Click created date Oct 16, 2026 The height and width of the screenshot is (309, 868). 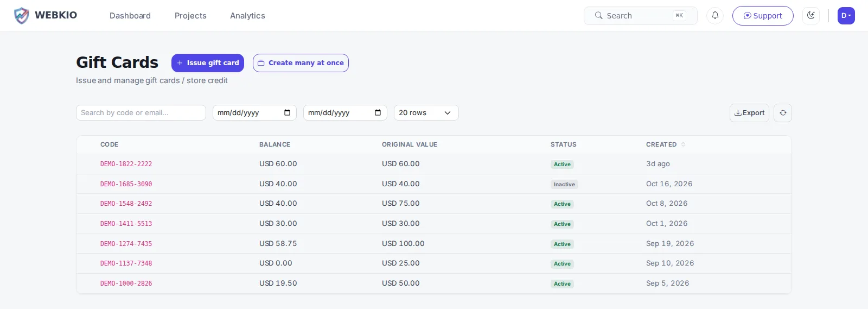pyautogui.click(x=669, y=184)
